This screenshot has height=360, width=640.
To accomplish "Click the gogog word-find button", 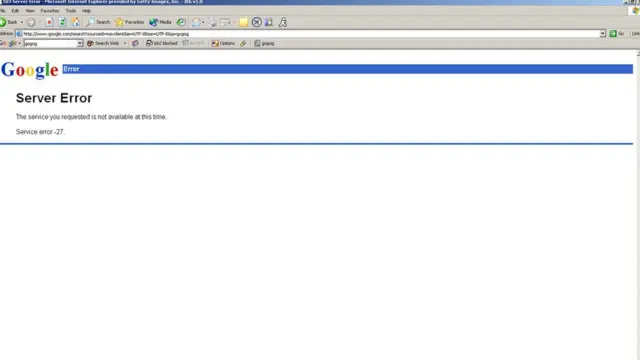I will pos(264,43).
